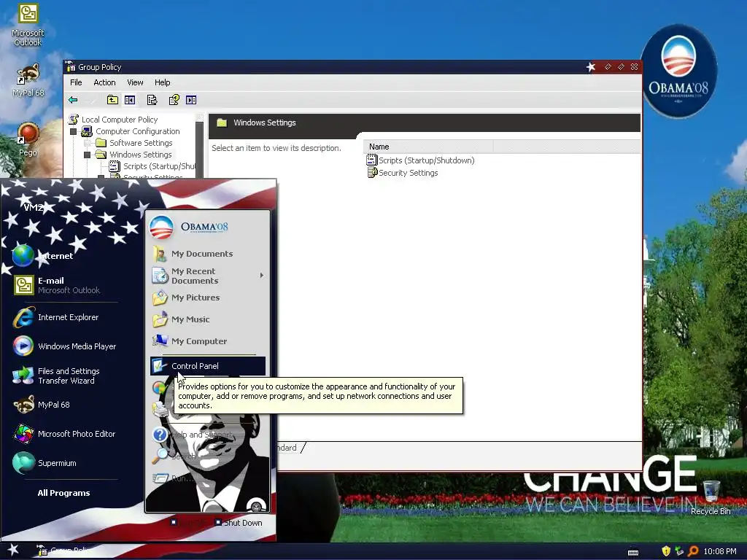Toggle the Show/Hide Console Tree toolbar icon

click(130, 100)
